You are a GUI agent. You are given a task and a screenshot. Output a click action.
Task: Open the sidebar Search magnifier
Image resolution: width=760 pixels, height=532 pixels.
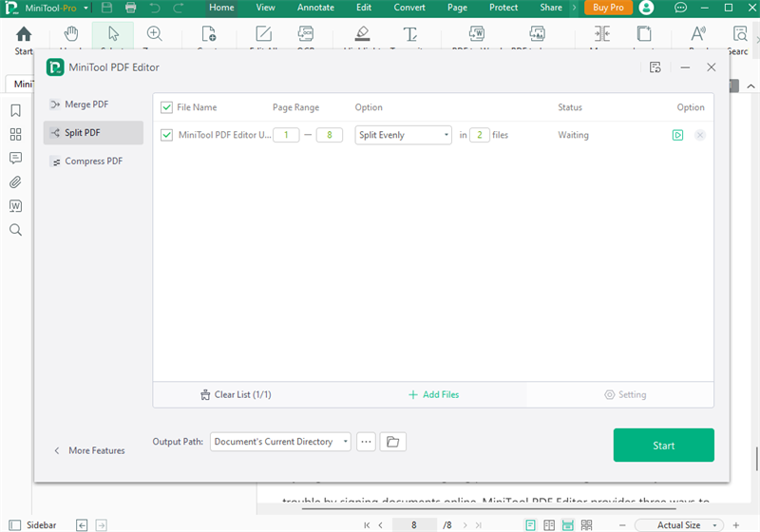click(x=15, y=230)
